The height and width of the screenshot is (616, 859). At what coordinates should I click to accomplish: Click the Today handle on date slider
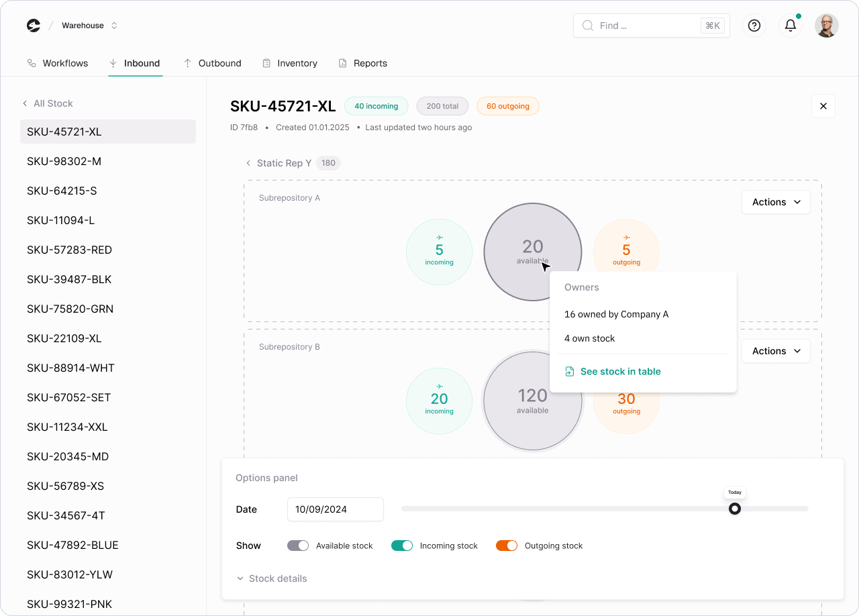point(735,509)
